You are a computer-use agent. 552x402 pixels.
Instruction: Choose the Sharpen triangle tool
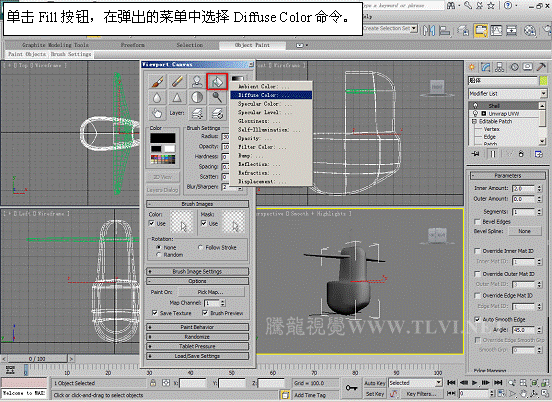(177, 98)
